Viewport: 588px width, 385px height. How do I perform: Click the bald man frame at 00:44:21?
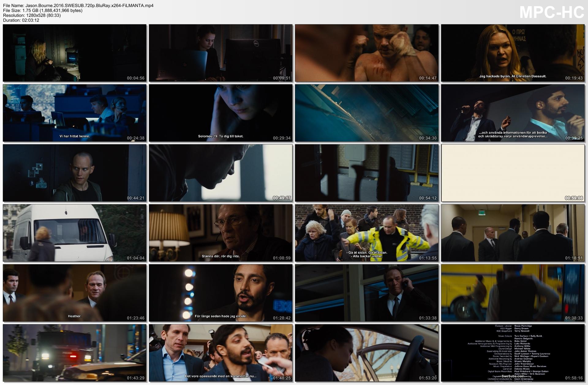(x=75, y=173)
